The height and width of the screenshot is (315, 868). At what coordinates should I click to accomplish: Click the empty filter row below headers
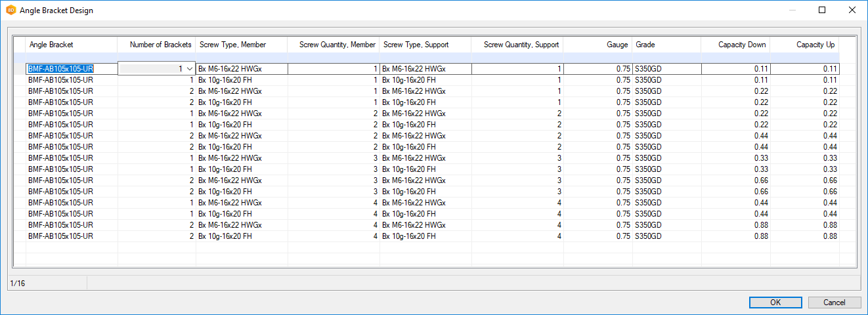point(433,57)
